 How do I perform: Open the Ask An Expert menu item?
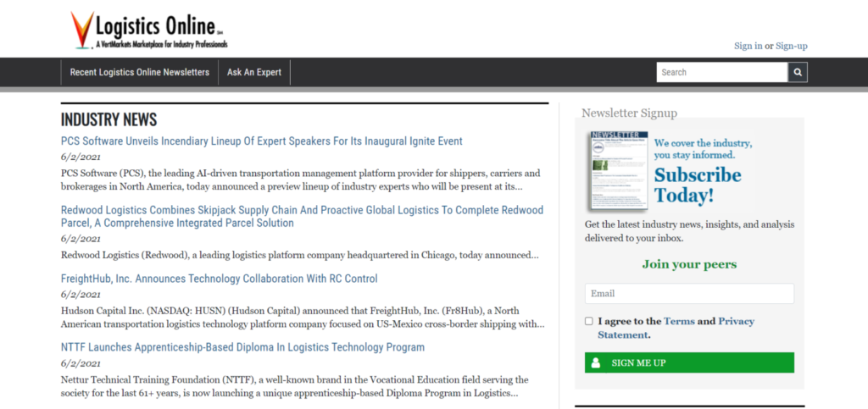(x=254, y=73)
